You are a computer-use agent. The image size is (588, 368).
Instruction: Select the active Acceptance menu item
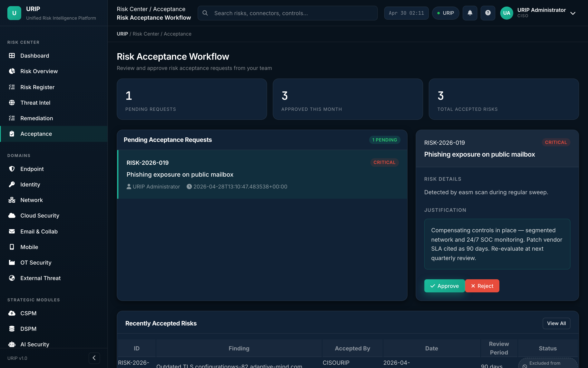[x=54, y=134]
